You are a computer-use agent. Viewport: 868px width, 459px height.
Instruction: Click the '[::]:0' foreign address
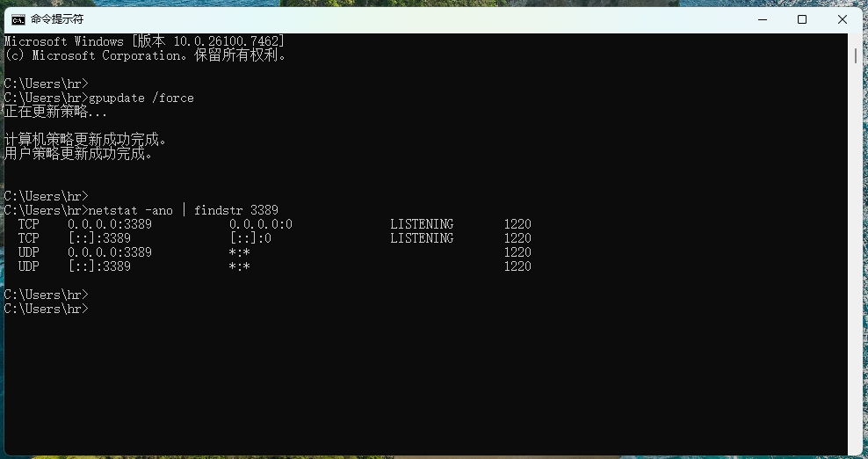250,238
